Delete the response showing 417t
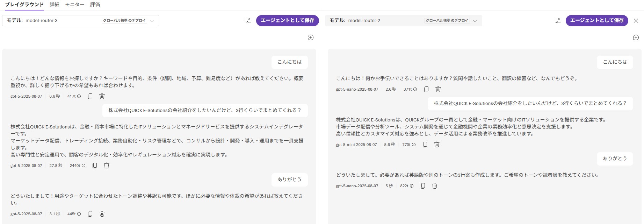Screen dimensions: 644x224 102,96
